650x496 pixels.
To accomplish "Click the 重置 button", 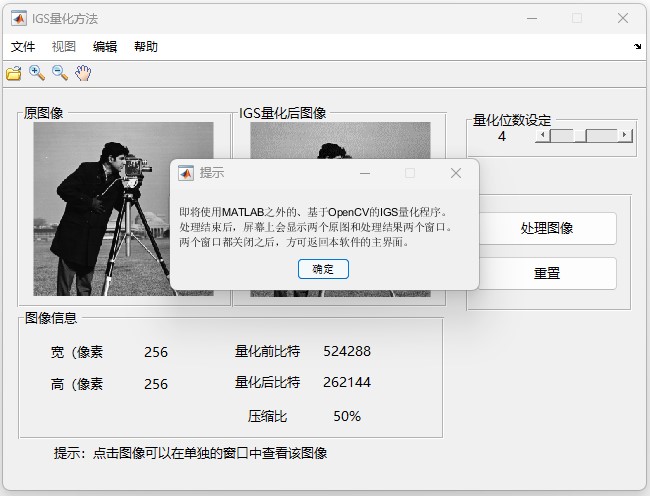I will coord(547,273).
